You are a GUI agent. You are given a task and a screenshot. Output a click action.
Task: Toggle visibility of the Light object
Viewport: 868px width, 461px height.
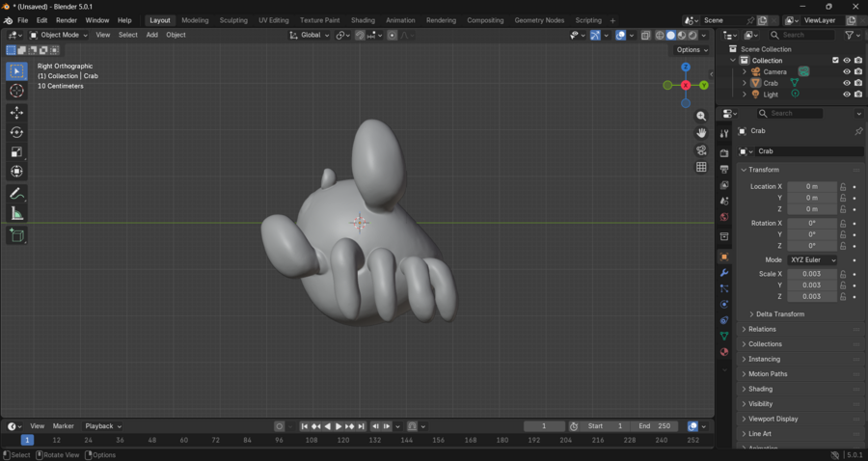coord(847,95)
